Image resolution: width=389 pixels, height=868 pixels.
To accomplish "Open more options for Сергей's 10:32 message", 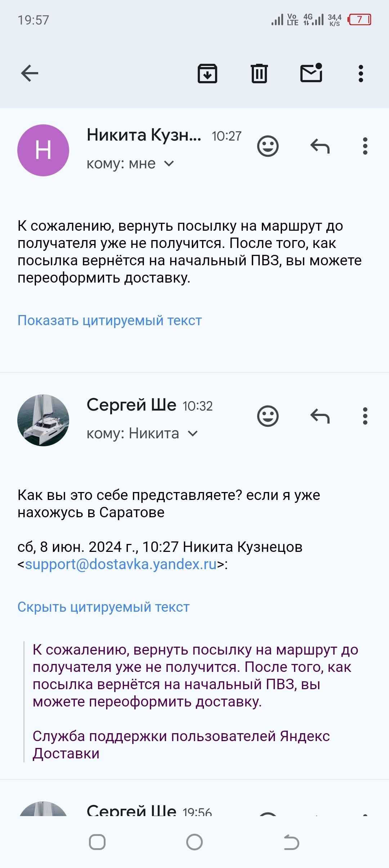I will (365, 416).
